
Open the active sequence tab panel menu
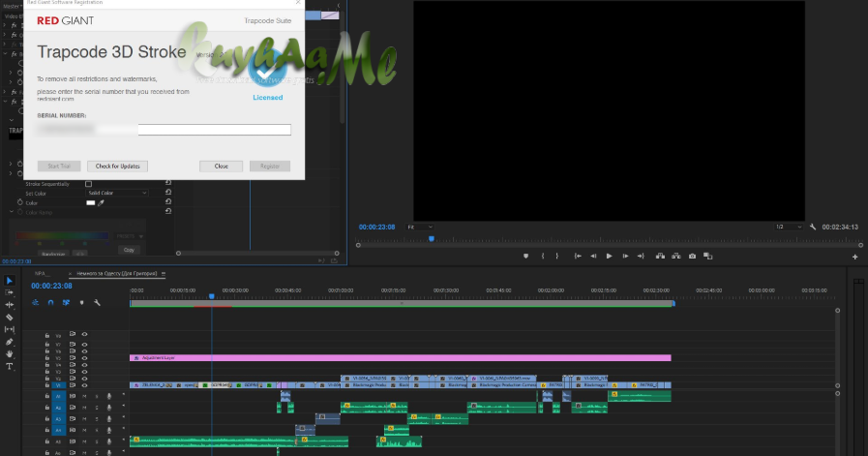point(164,274)
